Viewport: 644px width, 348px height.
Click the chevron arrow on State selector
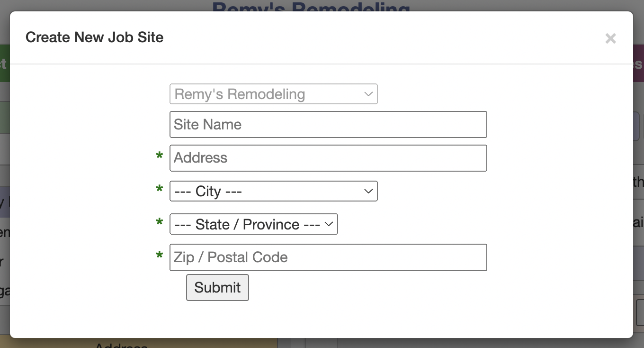click(329, 224)
